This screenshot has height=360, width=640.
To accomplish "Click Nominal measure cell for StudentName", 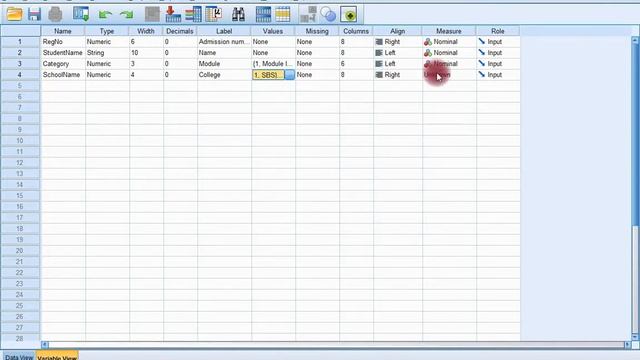I will (x=449, y=53).
